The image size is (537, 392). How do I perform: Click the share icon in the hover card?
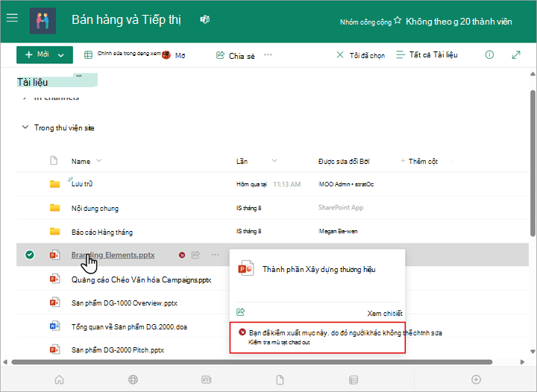pyautogui.click(x=240, y=312)
